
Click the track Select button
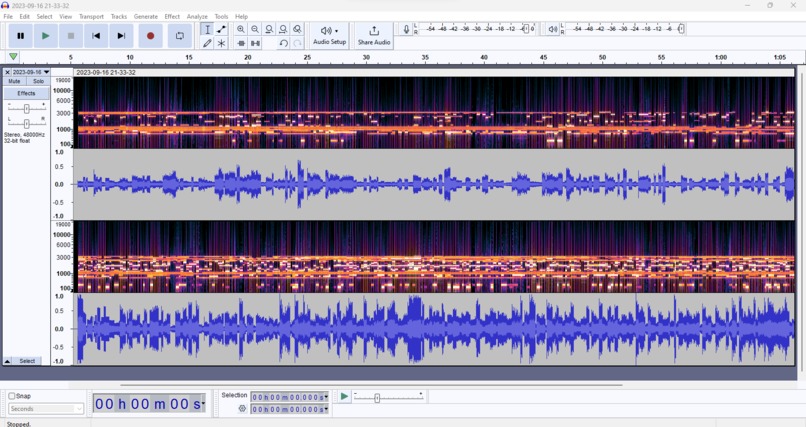tap(27, 361)
